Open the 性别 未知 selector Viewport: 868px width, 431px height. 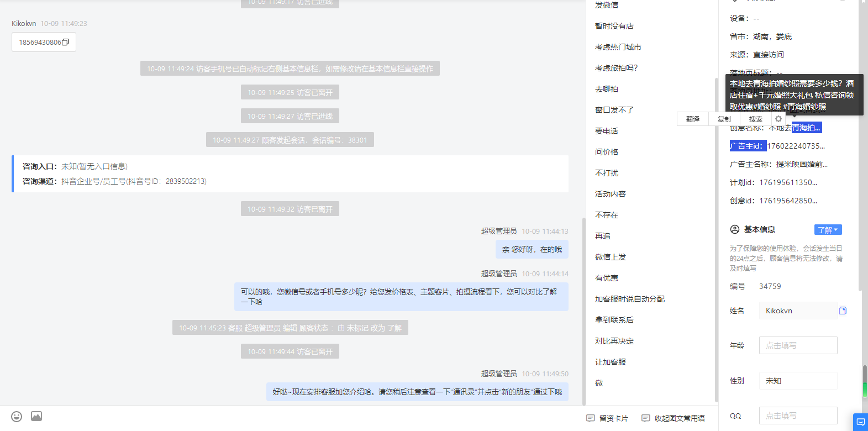click(798, 381)
